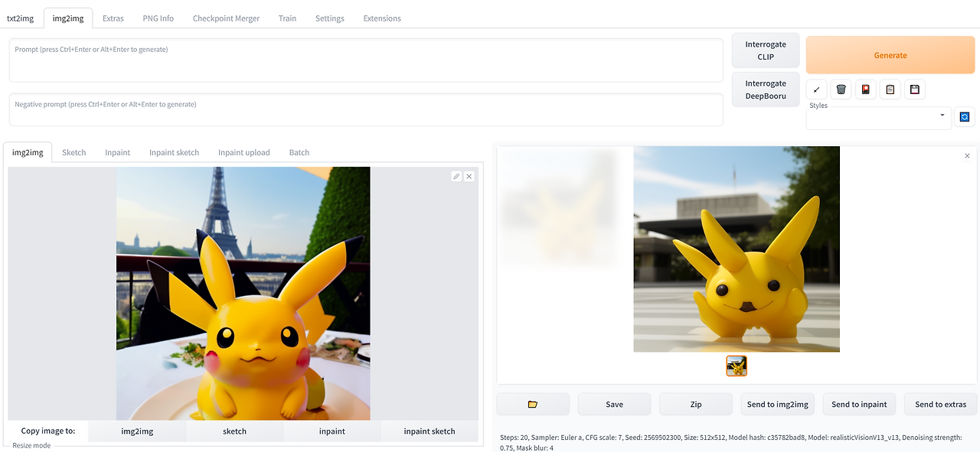
Task: Click the Negative prompt text field
Action: 366,109
